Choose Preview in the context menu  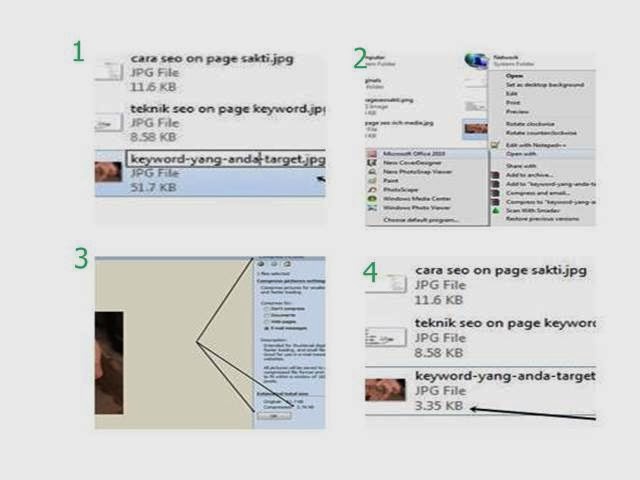click(x=517, y=111)
